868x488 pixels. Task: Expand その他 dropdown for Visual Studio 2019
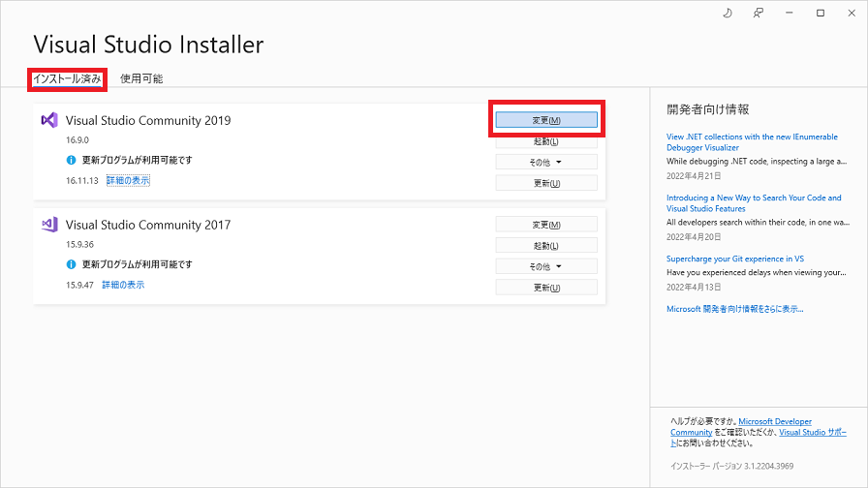[545, 162]
